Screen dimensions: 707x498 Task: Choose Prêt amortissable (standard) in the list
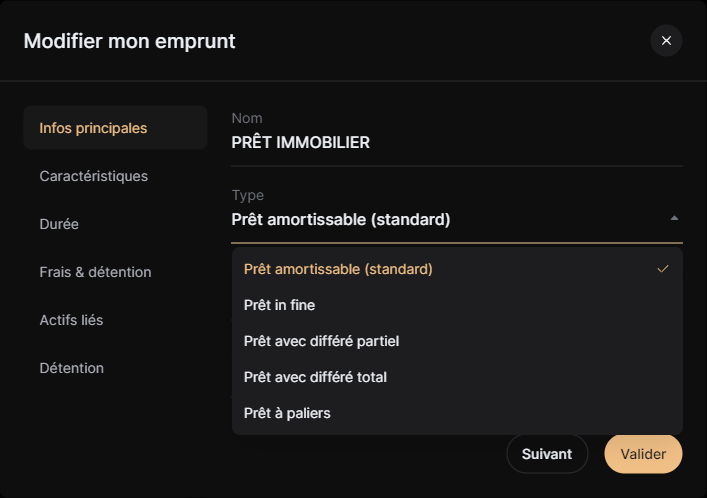[x=338, y=269]
